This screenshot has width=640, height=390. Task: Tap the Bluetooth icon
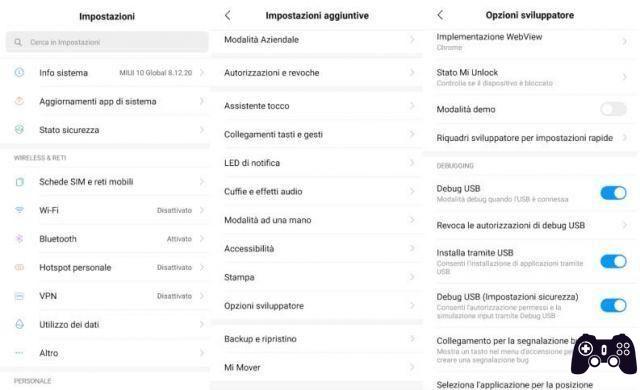[x=19, y=239]
